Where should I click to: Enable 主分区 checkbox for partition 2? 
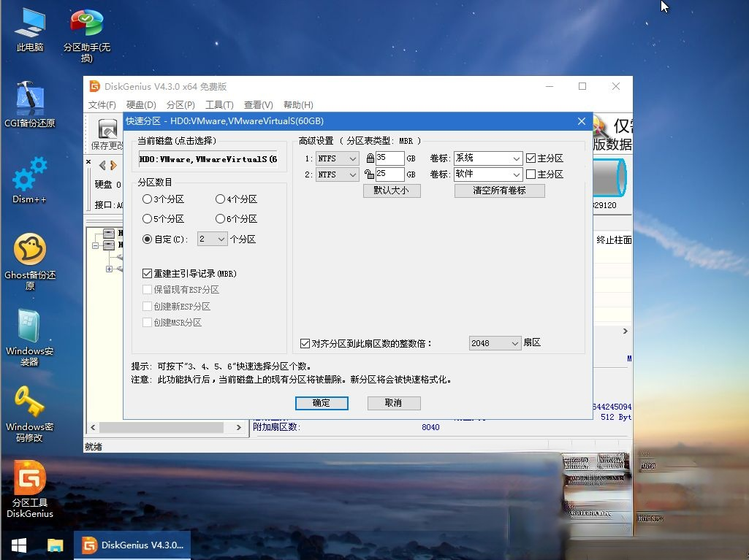[x=531, y=174]
